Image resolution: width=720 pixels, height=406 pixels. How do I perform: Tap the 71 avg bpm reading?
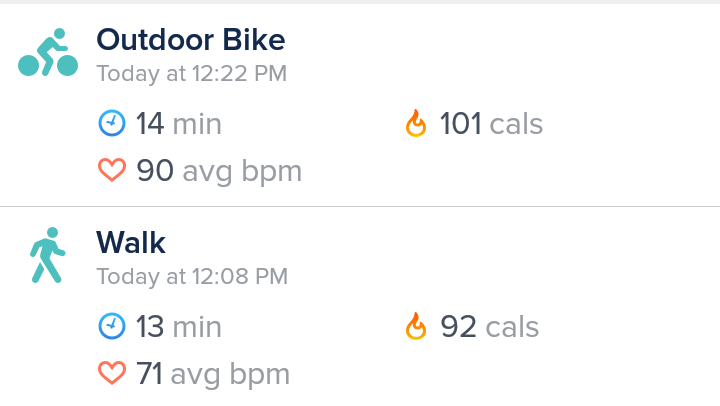pyautogui.click(x=213, y=373)
